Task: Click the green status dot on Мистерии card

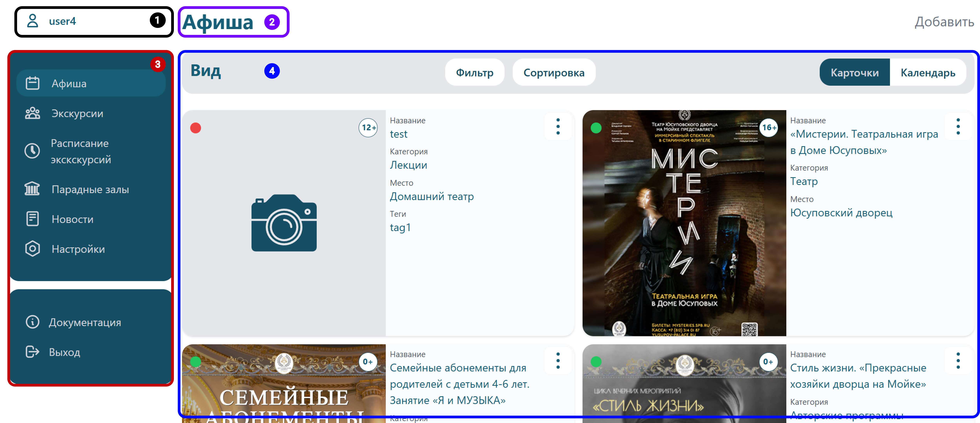Action: (596, 128)
